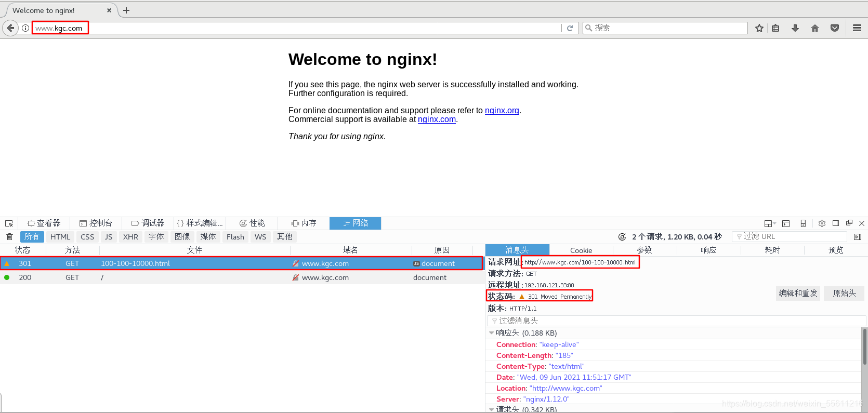
Task: Toggle the WS websocket filter
Action: pos(260,237)
